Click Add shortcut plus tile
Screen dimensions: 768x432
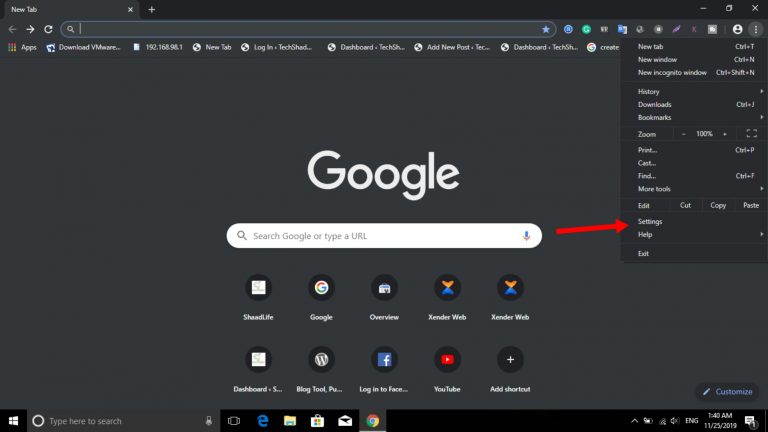pos(510,368)
